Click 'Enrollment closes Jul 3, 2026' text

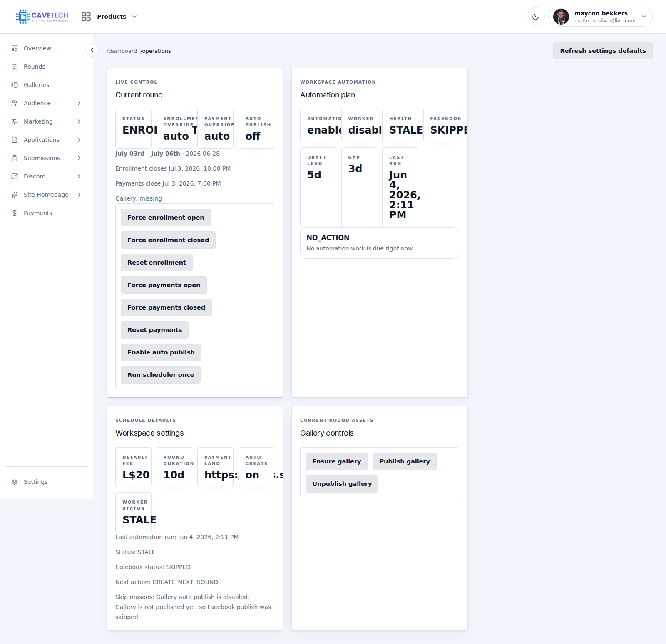point(173,168)
